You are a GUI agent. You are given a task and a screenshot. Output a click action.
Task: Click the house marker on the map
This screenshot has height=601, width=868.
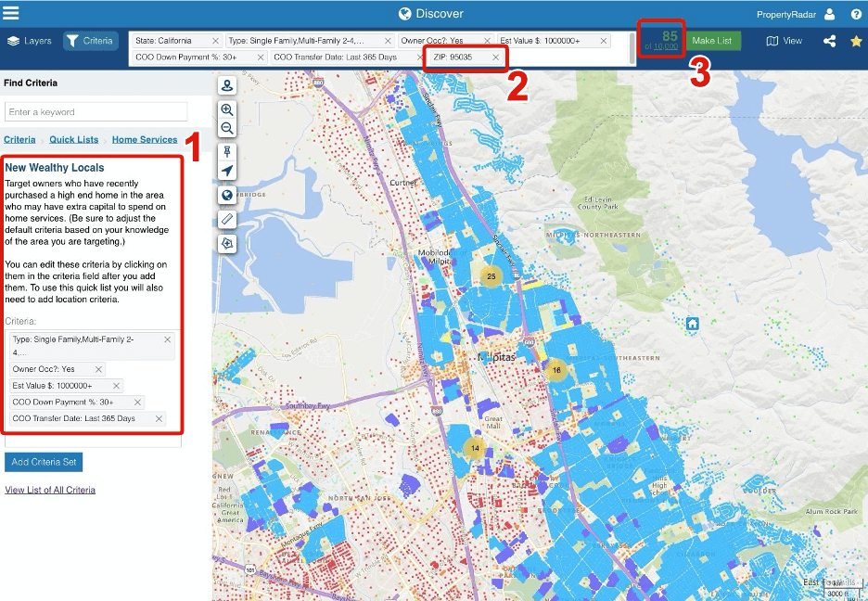693,323
